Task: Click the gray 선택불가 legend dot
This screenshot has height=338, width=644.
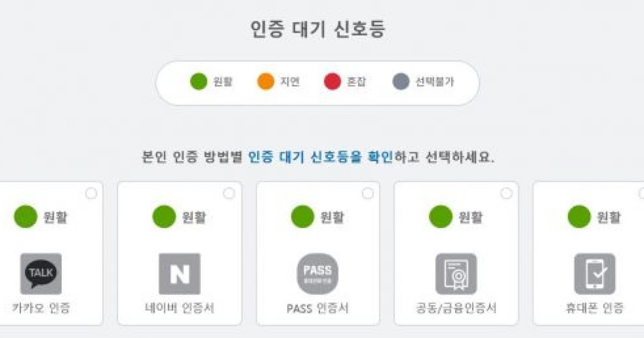Action: pos(401,82)
